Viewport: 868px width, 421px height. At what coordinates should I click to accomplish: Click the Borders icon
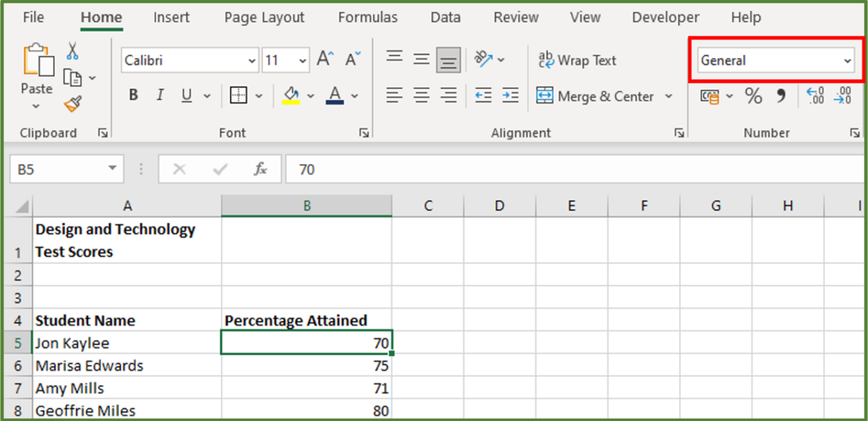click(x=238, y=96)
